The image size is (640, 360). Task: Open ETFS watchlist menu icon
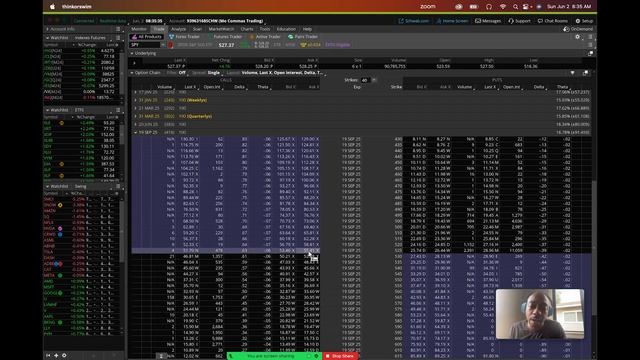click(x=118, y=110)
